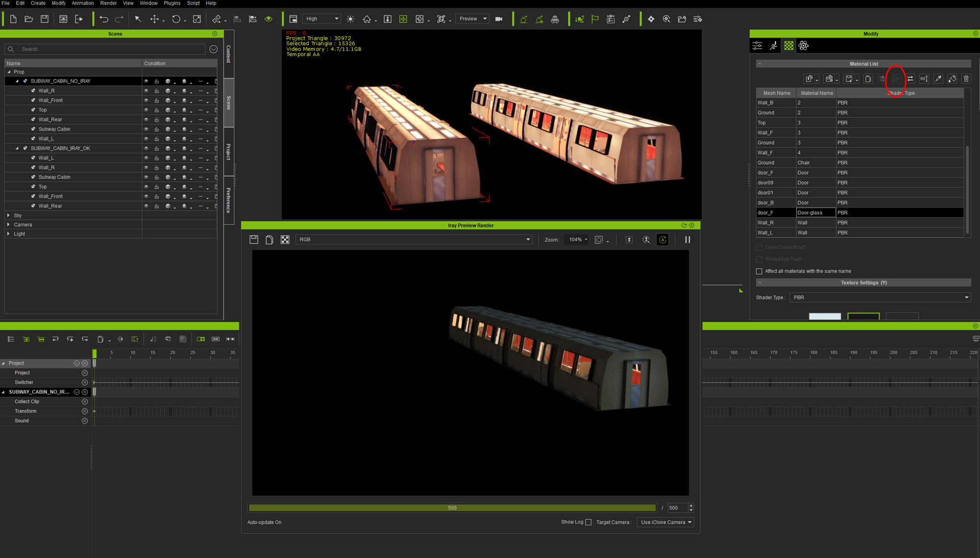Open the Use iClone Camera dropdown

pos(665,522)
